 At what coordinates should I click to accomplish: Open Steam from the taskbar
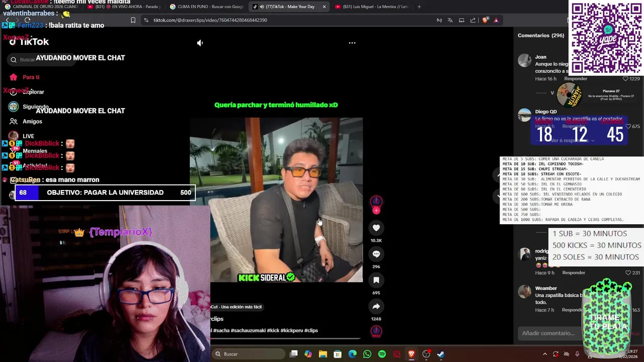441,354
